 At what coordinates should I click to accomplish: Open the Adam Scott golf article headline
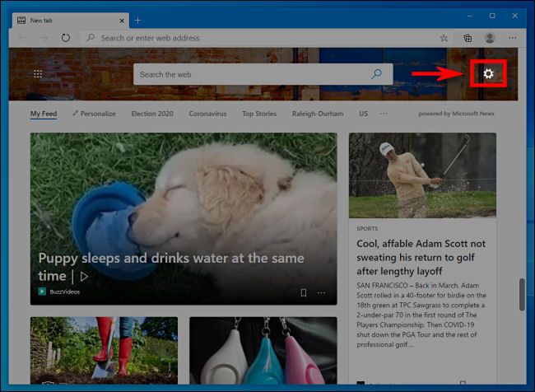click(x=421, y=257)
